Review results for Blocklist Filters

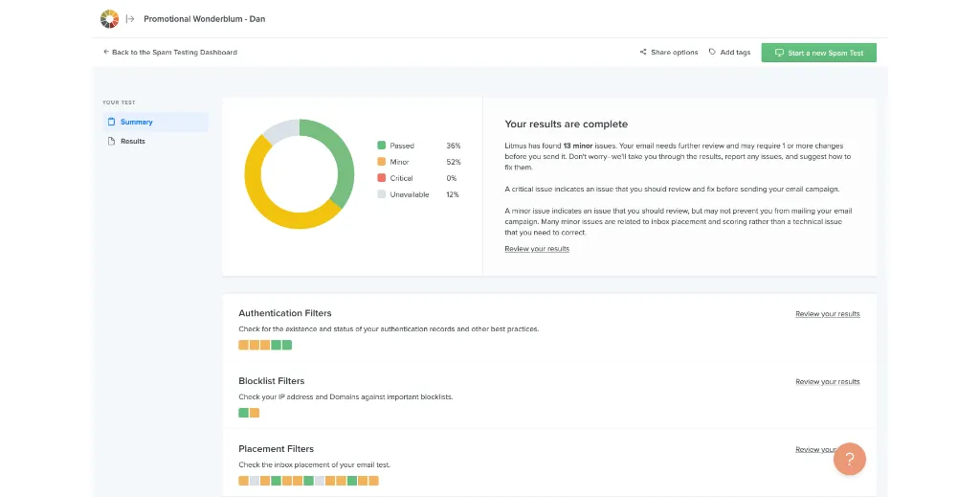click(828, 381)
